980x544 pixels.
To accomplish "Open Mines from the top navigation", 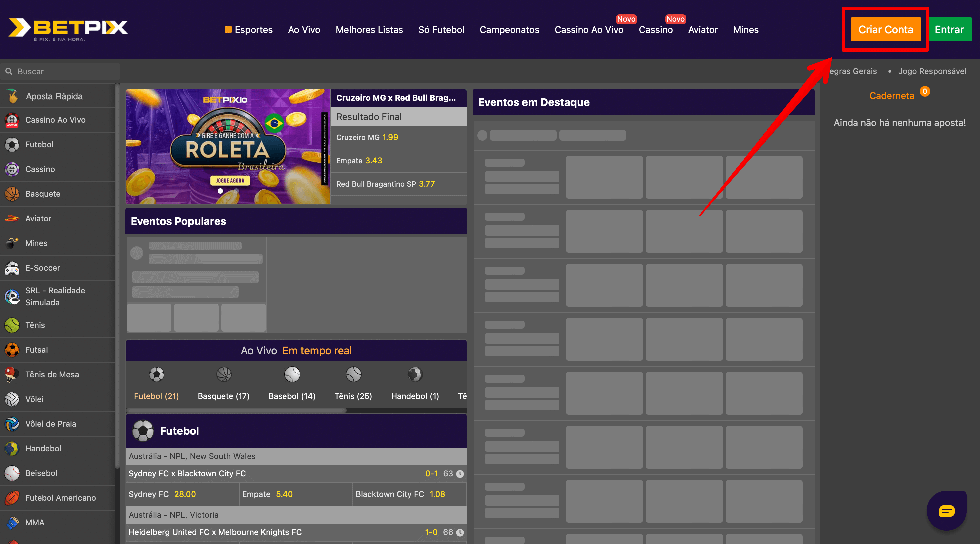I will click(x=745, y=30).
